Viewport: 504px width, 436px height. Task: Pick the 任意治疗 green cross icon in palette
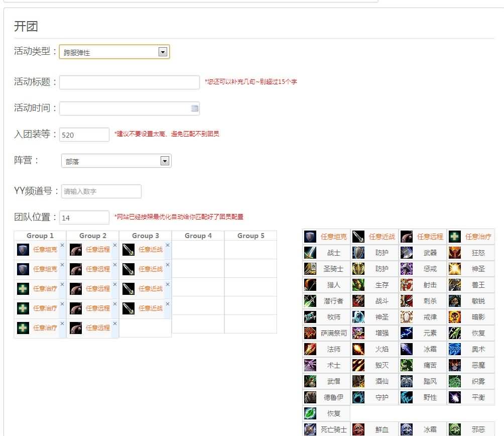tap(455, 237)
